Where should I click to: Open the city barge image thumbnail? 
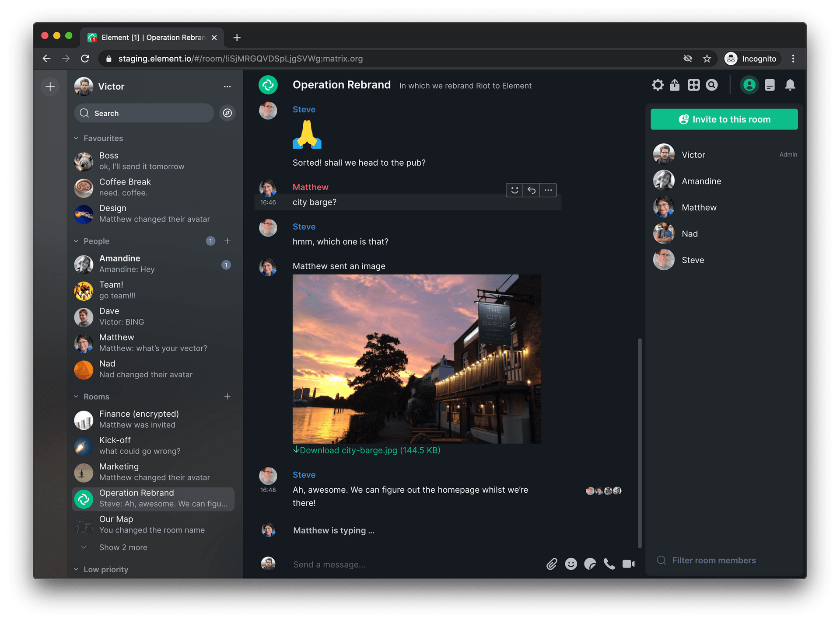pos(416,359)
